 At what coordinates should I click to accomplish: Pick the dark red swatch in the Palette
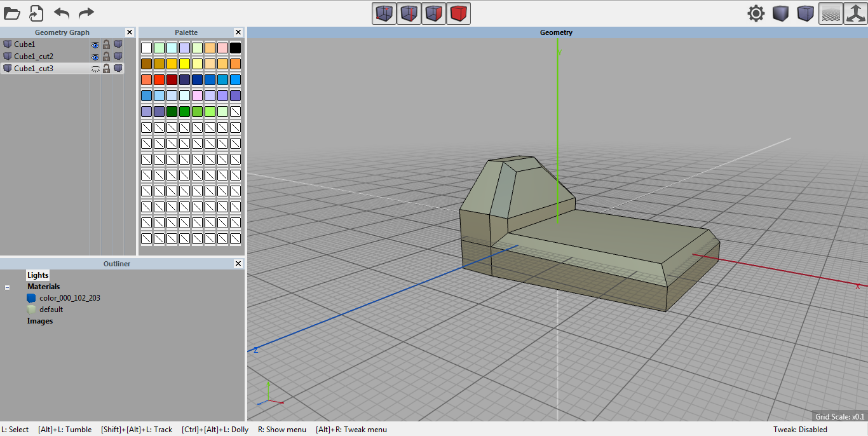[172, 79]
